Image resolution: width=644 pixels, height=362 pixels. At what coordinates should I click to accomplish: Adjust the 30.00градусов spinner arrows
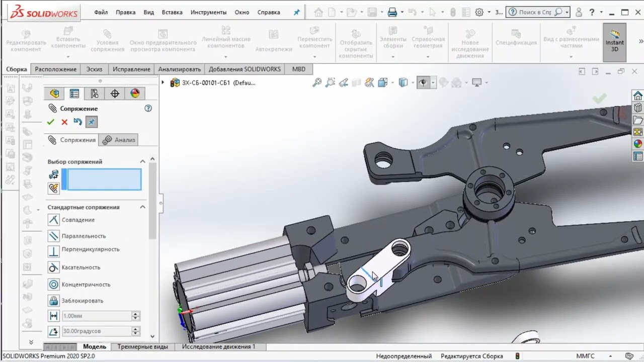(x=135, y=331)
